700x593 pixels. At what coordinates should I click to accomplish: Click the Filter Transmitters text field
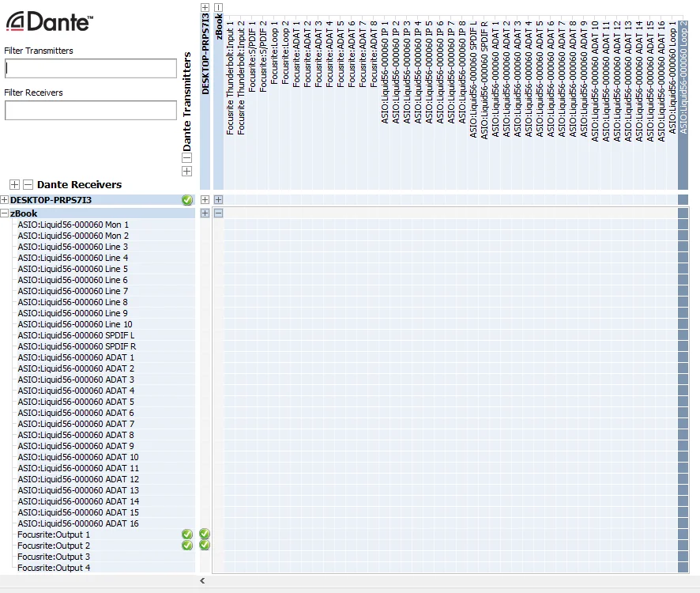(91, 68)
